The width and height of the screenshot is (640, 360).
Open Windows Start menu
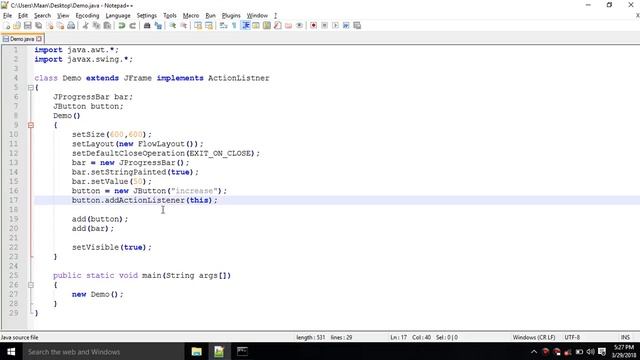pos(11,352)
